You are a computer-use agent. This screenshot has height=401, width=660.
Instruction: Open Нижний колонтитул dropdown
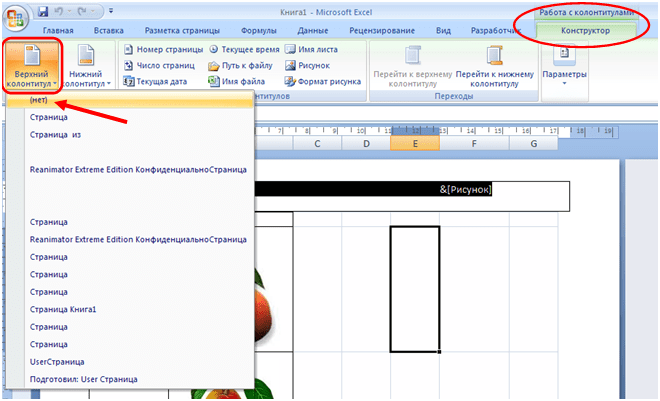86,65
